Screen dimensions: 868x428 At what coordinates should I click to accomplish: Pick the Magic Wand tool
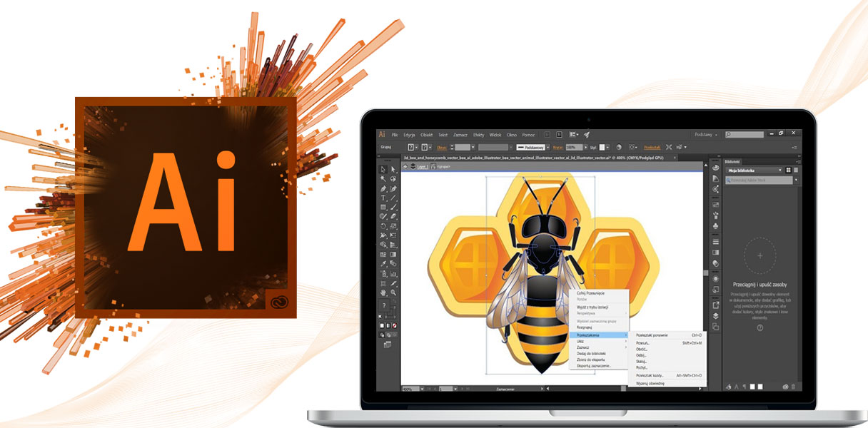(x=383, y=179)
